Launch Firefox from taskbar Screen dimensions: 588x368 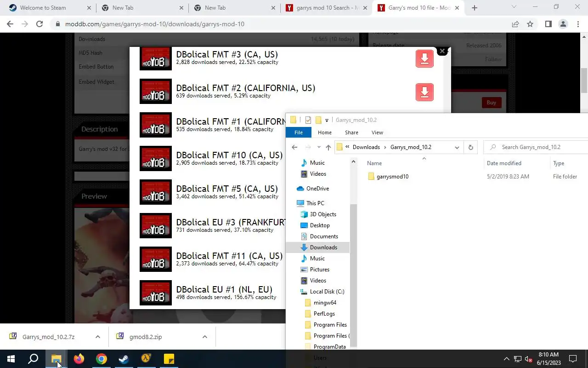coord(79,359)
